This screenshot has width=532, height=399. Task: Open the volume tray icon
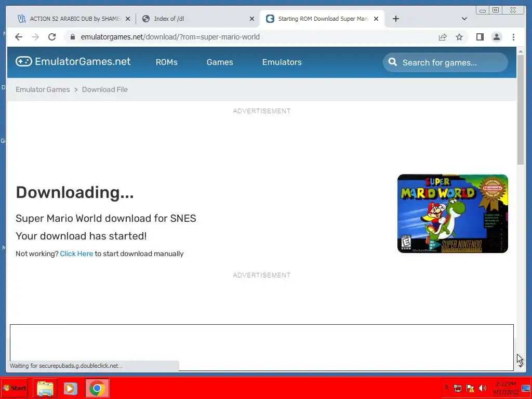483,388
